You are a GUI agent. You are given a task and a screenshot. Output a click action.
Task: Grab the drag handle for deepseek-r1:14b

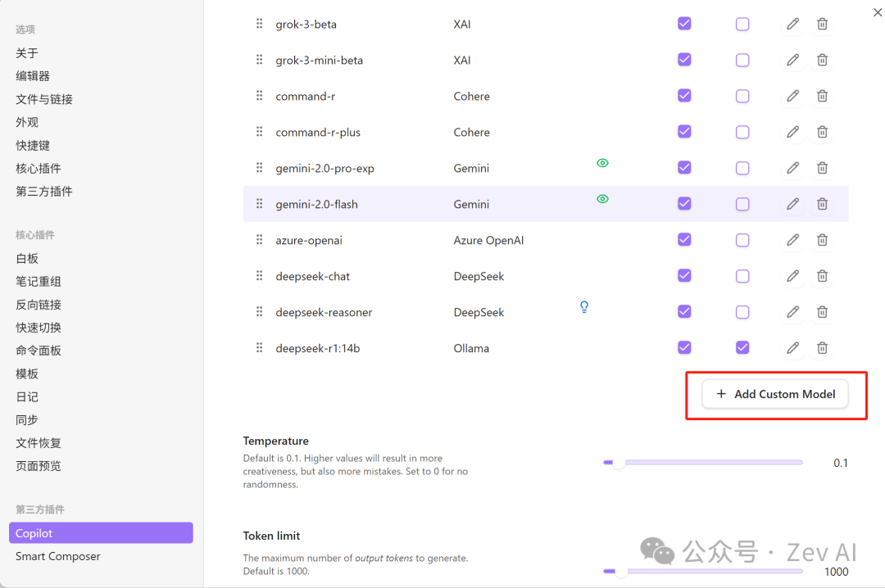(259, 347)
